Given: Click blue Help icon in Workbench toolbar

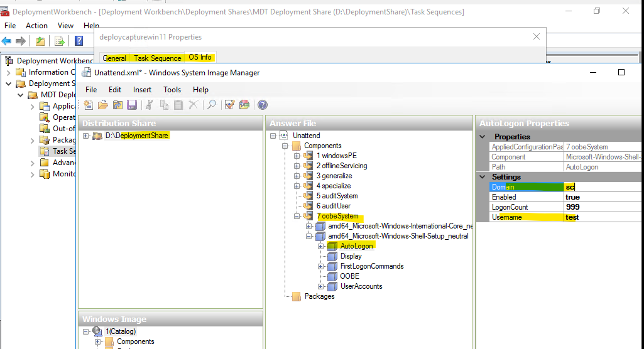Looking at the screenshot, I should coord(79,41).
